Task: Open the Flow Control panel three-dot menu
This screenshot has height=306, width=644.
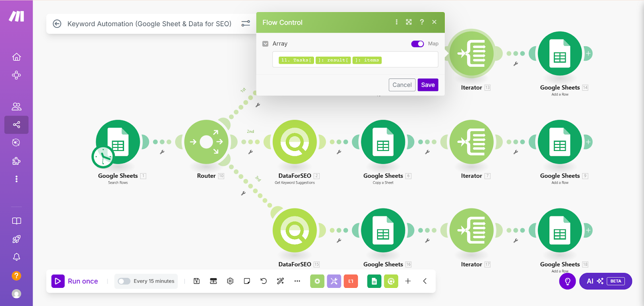Action: click(396, 22)
